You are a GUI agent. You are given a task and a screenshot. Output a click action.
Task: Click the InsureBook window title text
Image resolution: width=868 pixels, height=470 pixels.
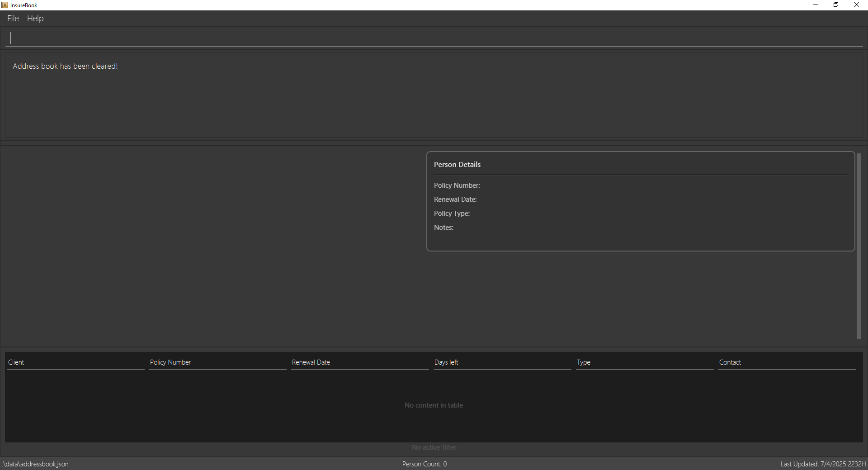click(x=24, y=5)
